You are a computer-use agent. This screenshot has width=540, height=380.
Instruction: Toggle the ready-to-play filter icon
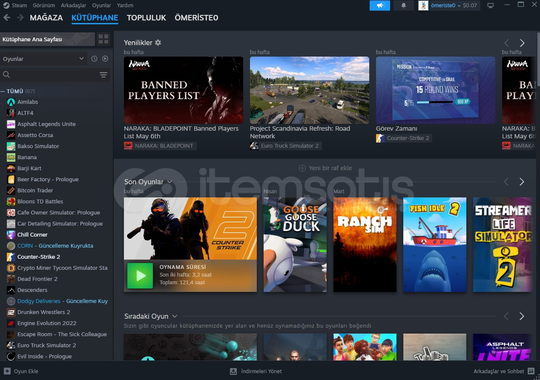105,59
